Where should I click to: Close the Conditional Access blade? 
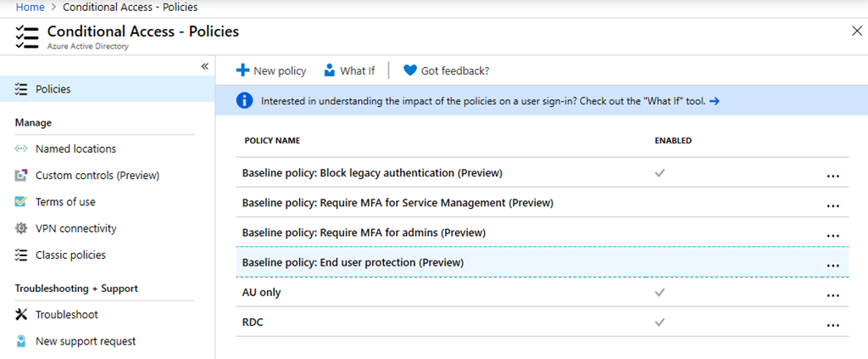click(x=856, y=31)
